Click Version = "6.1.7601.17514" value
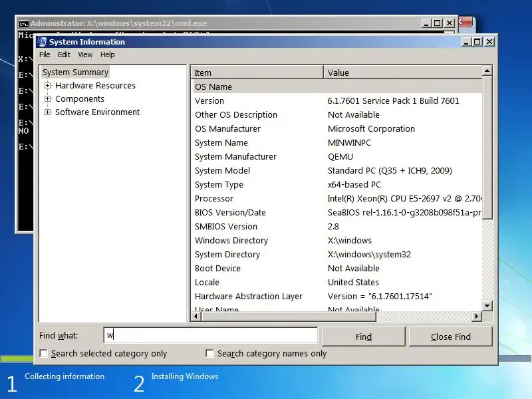Viewport: 532px width, 399px height. tap(380, 296)
